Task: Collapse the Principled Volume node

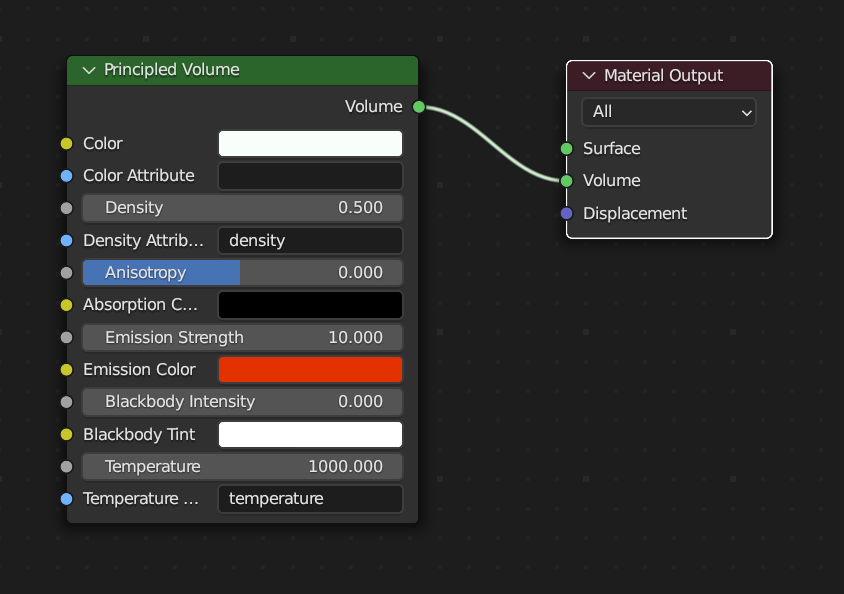Action: click(x=89, y=70)
